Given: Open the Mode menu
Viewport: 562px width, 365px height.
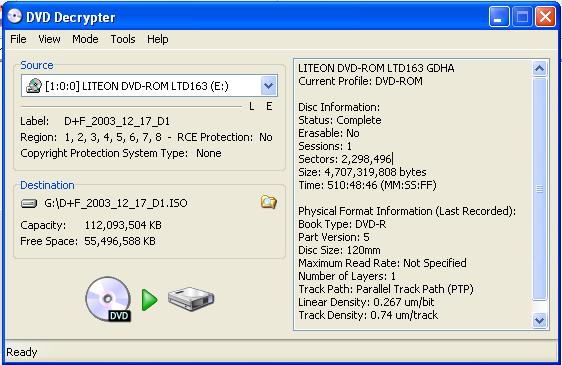Looking at the screenshot, I should [x=85, y=39].
